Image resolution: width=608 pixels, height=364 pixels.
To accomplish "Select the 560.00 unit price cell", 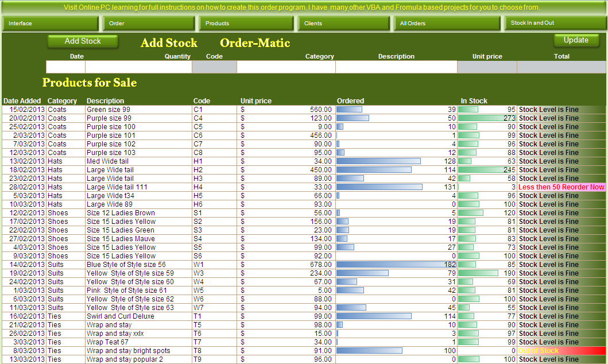I will pos(287,110).
